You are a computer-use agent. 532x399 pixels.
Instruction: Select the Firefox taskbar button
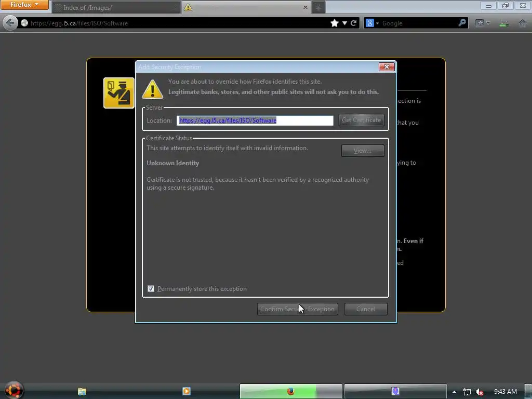coord(291,391)
